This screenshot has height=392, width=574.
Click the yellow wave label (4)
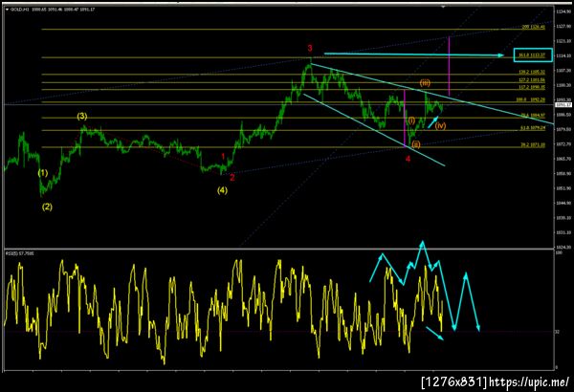coord(222,190)
